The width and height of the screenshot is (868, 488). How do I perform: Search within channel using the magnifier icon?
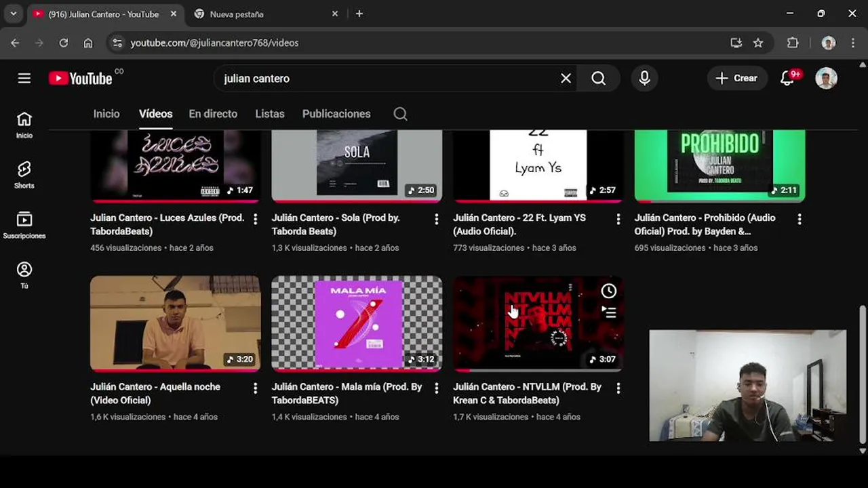click(x=400, y=114)
